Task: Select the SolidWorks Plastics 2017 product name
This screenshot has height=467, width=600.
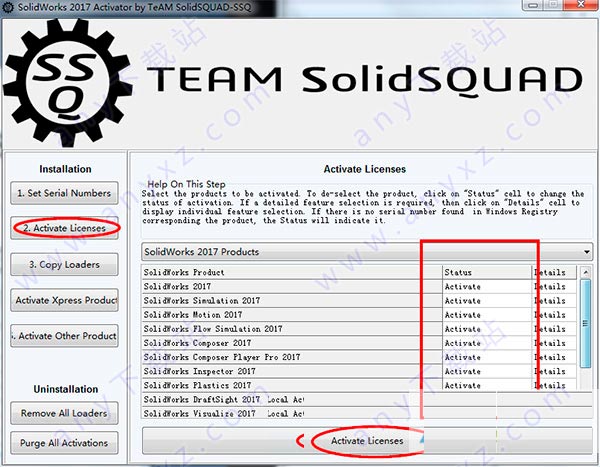Action: pyautogui.click(x=292, y=385)
